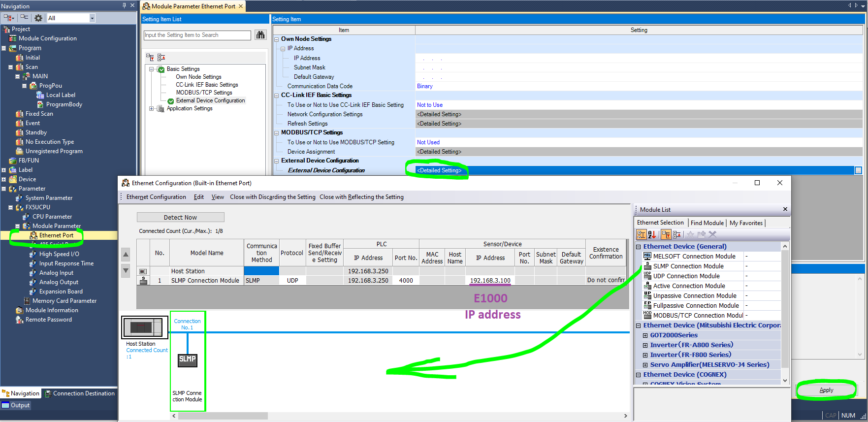The image size is (868, 422).
Task: Click Close with Discarding the Setting
Action: (273, 197)
